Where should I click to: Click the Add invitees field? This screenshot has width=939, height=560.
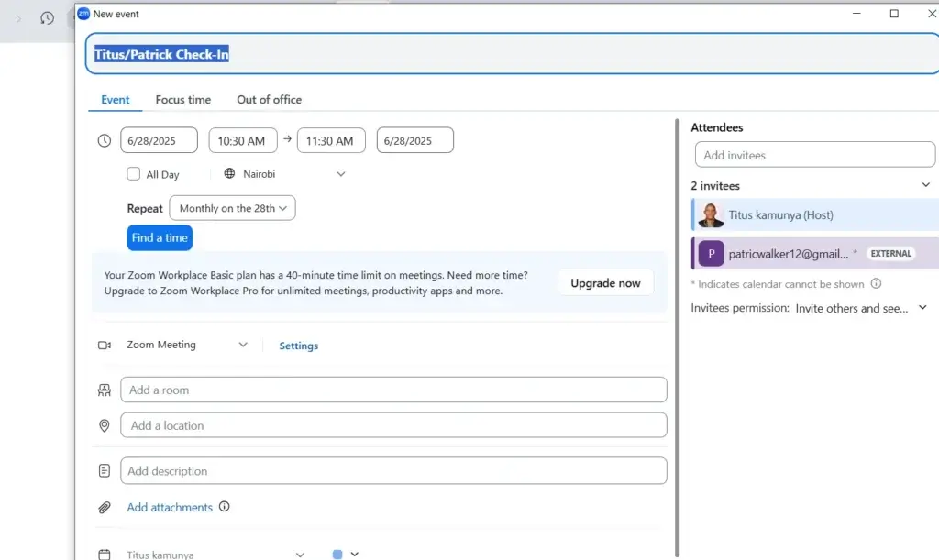coord(815,155)
